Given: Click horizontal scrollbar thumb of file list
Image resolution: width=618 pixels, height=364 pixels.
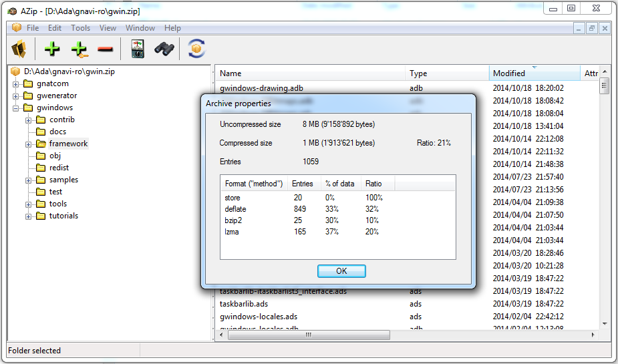Looking at the screenshot, I should point(309,335).
